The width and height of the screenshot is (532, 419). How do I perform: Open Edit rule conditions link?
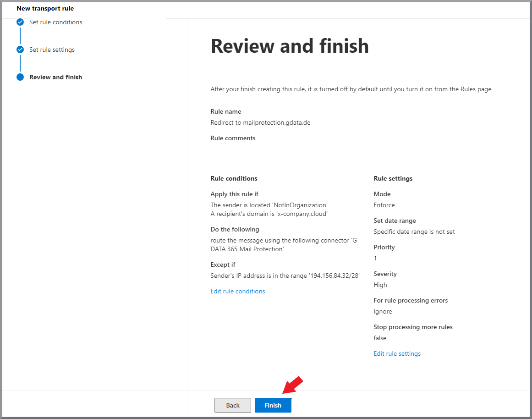coord(237,291)
